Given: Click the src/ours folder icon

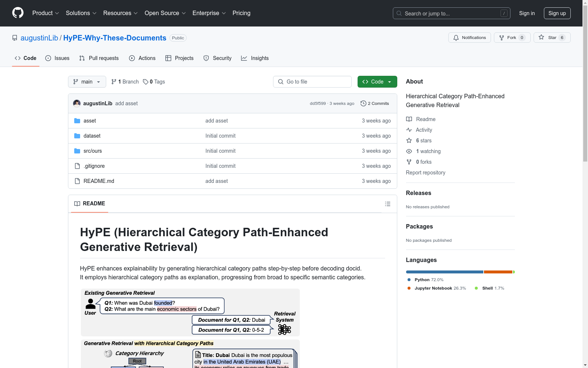Looking at the screenshot, I should [77, 151].
